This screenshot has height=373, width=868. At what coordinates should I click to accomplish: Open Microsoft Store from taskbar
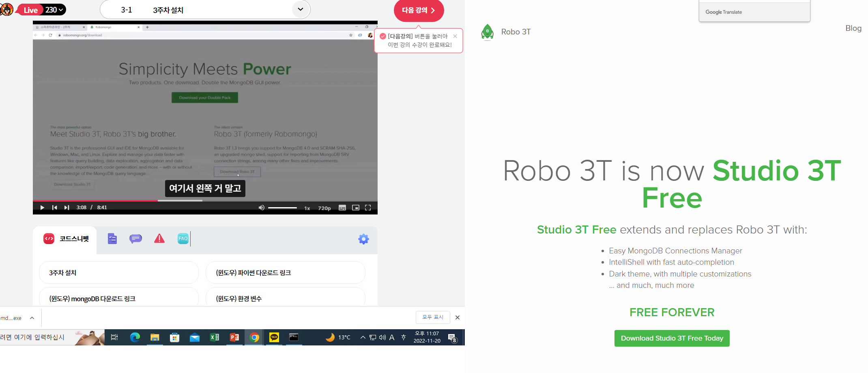tap(174, 337)
